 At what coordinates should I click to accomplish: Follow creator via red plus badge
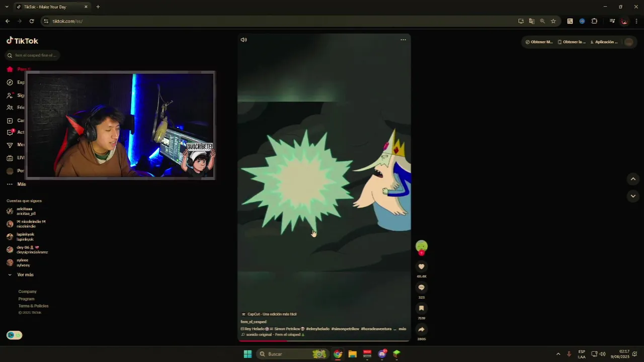[422, 253]
